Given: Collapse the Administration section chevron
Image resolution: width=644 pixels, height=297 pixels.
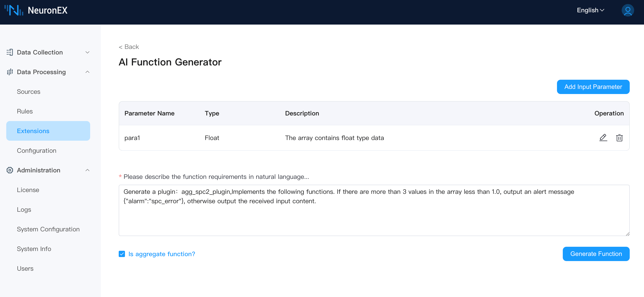Looking at the screenshot, I should (87, 170).
